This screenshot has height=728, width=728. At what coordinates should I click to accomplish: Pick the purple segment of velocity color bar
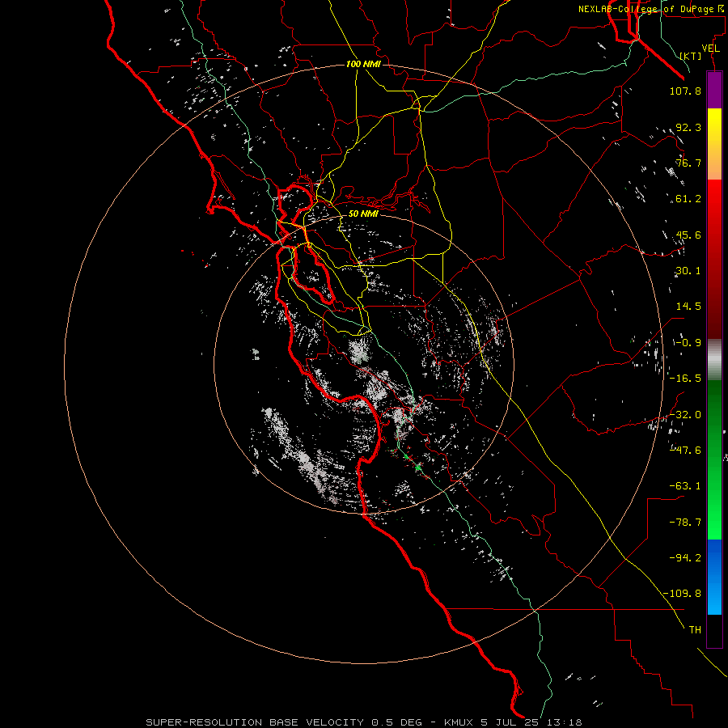714,91
